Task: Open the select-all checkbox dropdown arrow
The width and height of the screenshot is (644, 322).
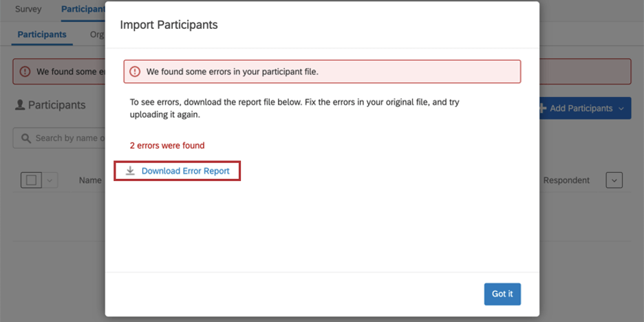Action: (x=50, y=180)
